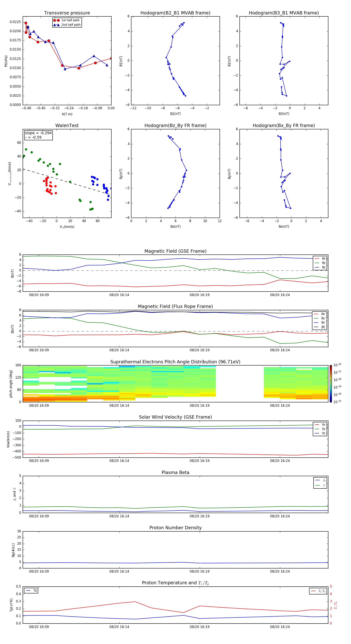Click the Suprathermal Electrons Pitch Angle Distribution title
This screenshot has width=351, height=644.
(175, 362)
